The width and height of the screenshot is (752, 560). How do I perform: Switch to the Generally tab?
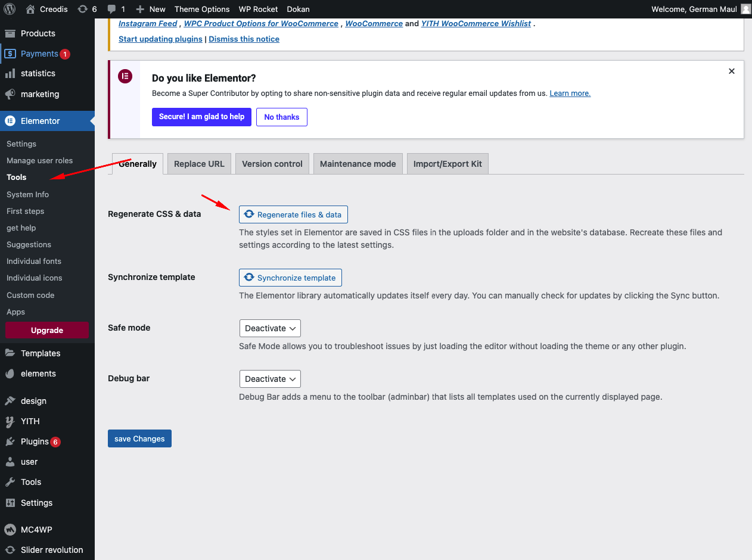click(138, 164)
